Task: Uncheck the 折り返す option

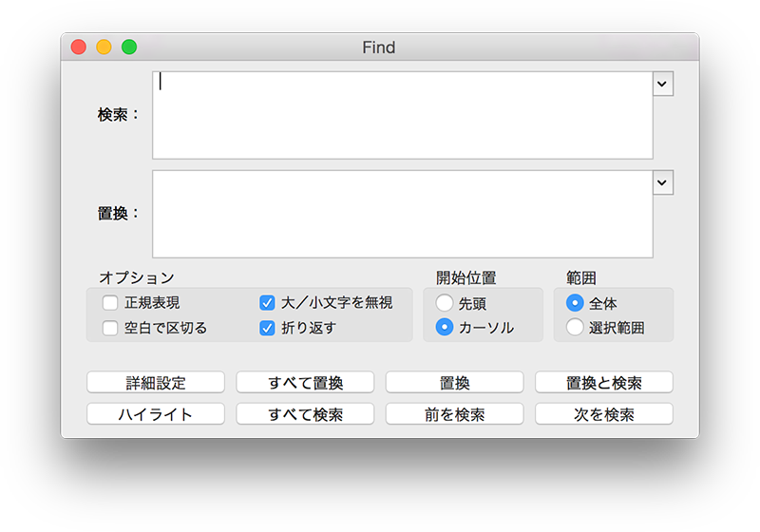Action: coord(267,328)
